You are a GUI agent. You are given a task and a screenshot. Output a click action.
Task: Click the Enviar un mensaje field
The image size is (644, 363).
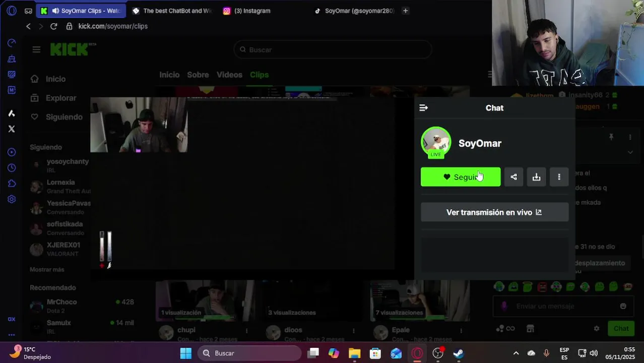[563, 306]
